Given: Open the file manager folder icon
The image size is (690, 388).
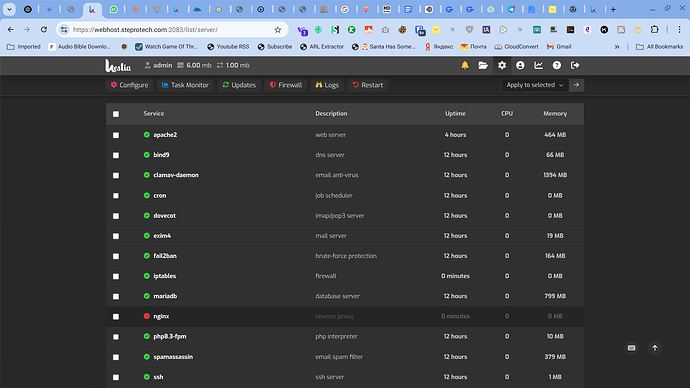Looking at the screenshot, I should coord(483,66).
